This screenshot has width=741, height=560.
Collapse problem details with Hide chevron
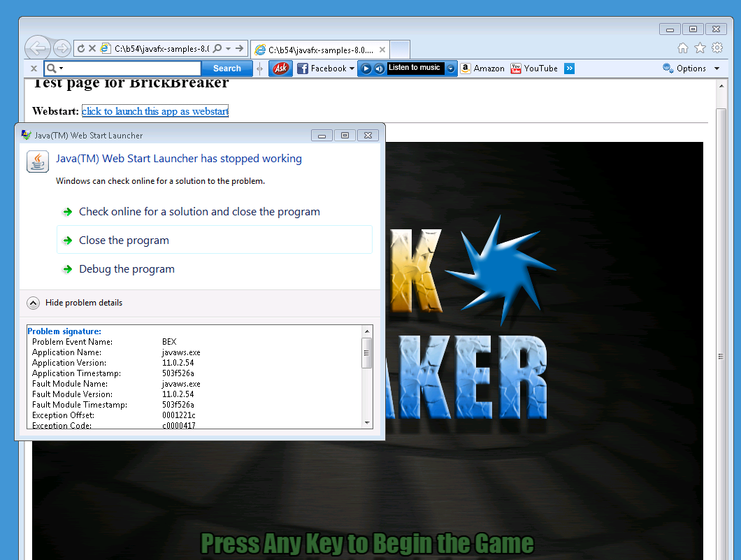tap(34, 303)
